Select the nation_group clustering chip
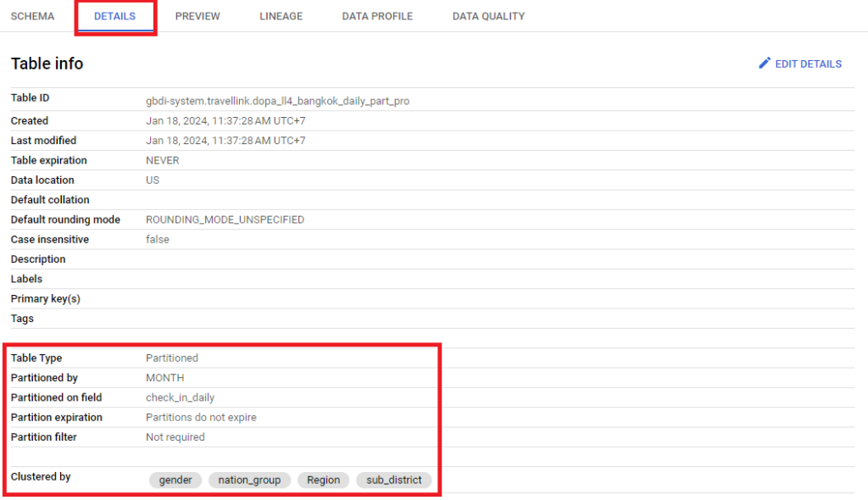Viewport: 868px width, 500px height. pyautogui.click(x=249, y=480)
